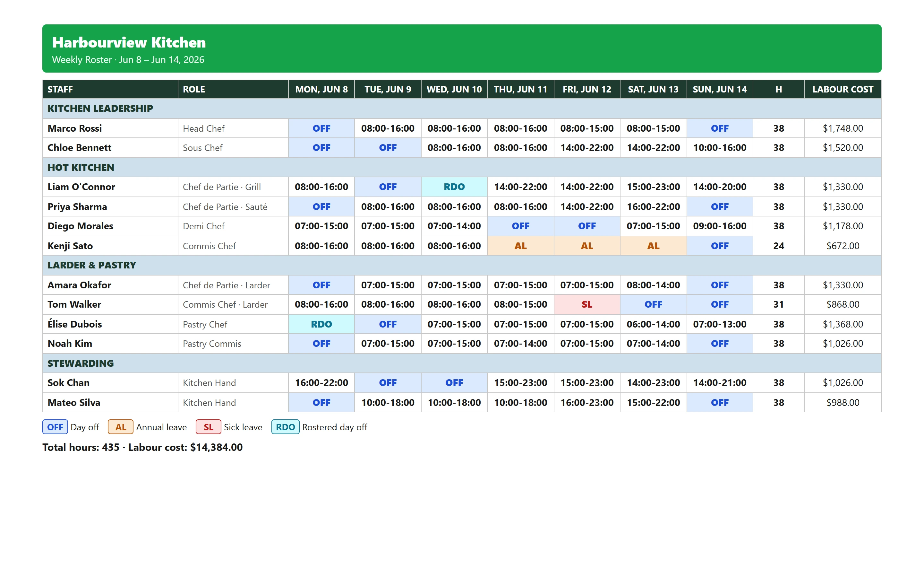Click Élise Dubois's Saturday 06:00-14:00 shift

(x=653, y=324)
